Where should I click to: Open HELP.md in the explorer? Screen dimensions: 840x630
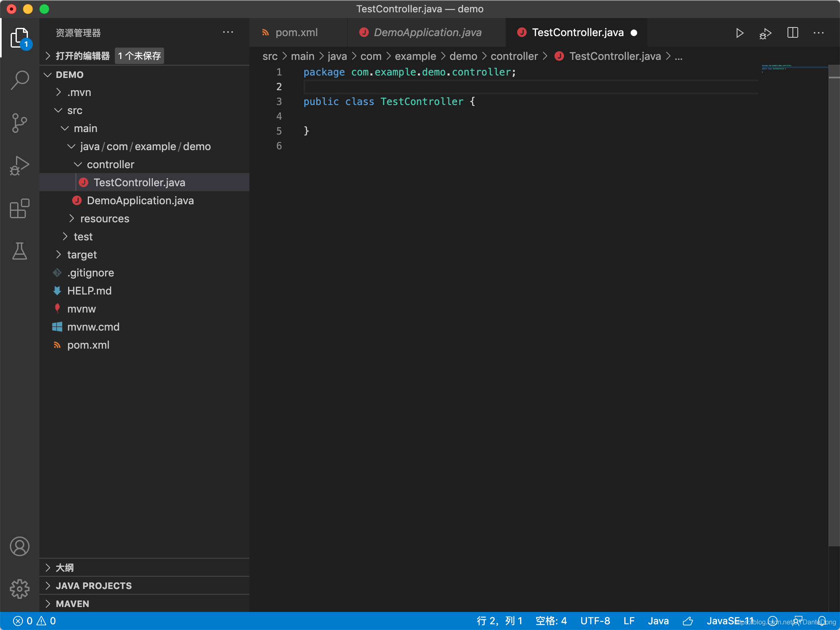144,291
